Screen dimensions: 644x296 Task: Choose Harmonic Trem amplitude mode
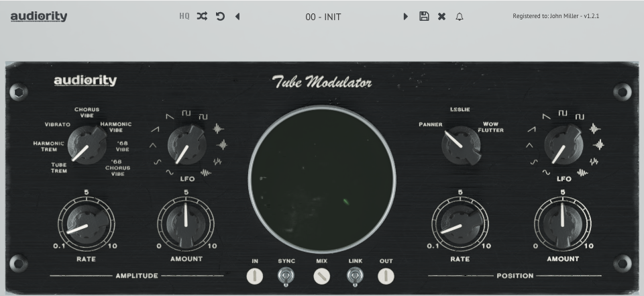[x=48, y=146]
